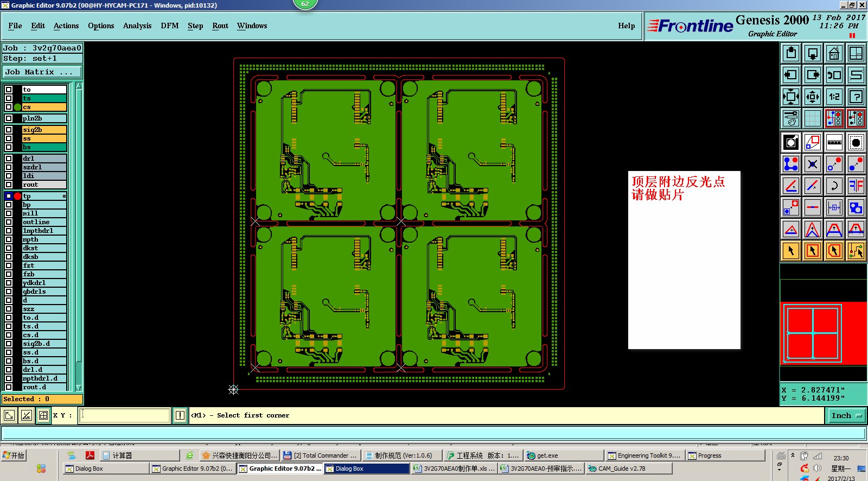Toggle the checkbox for layer rout
Image resolution: width=868 pixels, height=481 pixels.
(9, 185)
